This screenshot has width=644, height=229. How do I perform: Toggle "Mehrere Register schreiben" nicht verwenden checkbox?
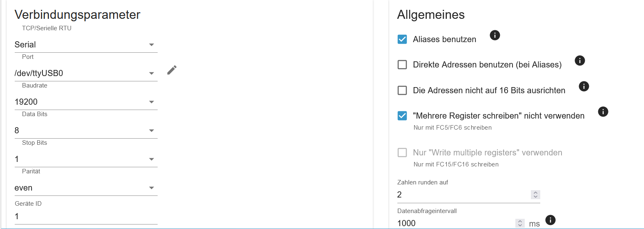coord(402,116)
